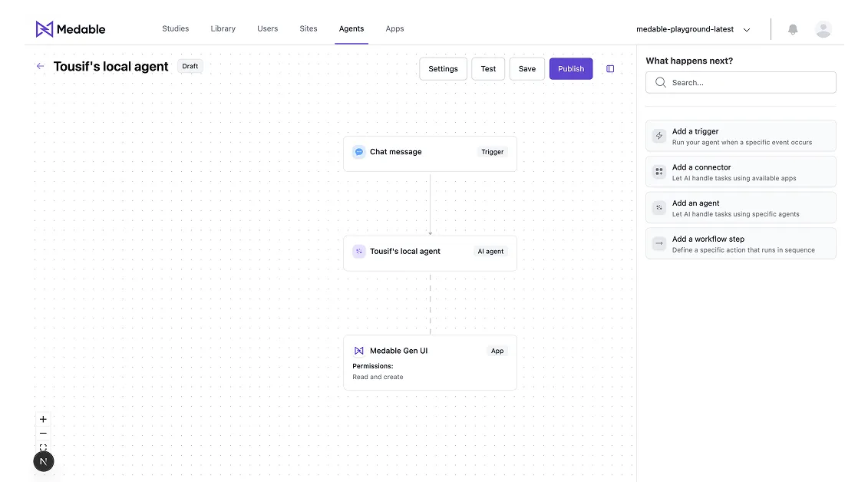Click the Add a connector grid icon
This screenshot has width=868, height=495.
658,172
